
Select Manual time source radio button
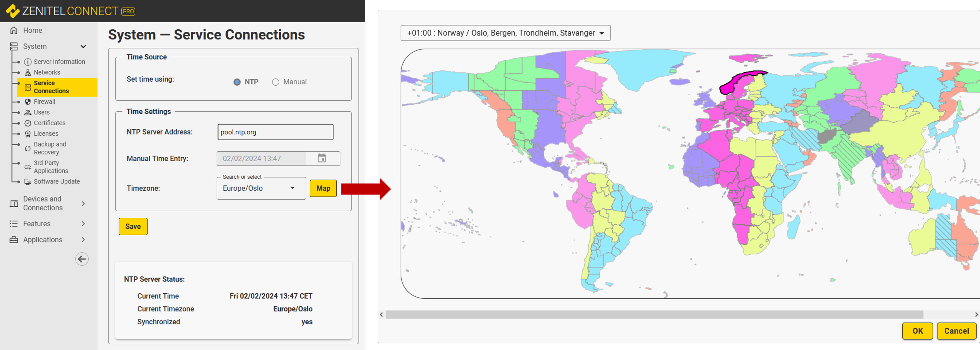(x=275, y=82)
